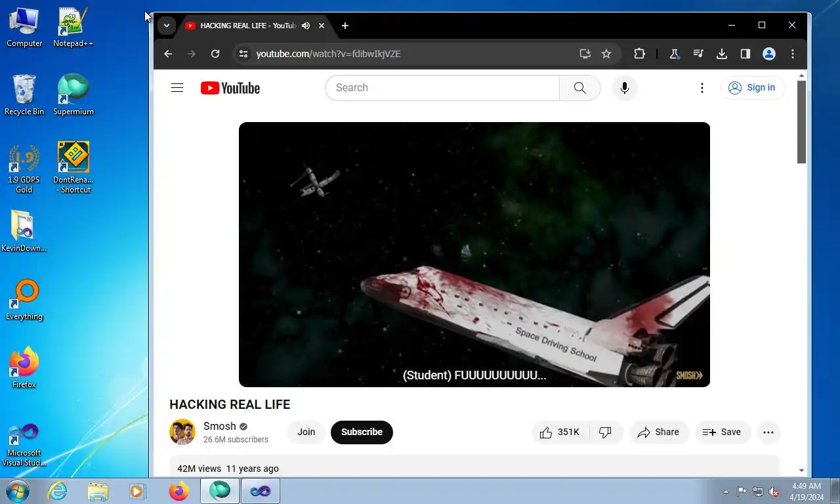Open a new browser tab

345,26
